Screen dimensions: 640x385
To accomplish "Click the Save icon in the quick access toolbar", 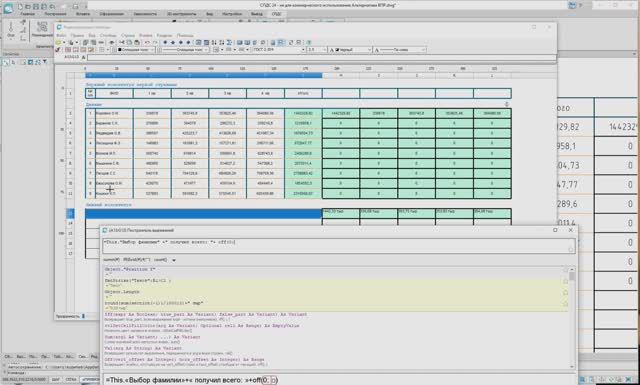I will point(36,7).
